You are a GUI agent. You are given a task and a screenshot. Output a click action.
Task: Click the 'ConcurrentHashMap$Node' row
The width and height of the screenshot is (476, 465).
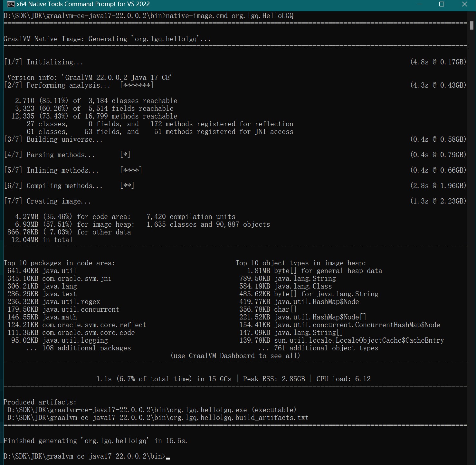340,325
